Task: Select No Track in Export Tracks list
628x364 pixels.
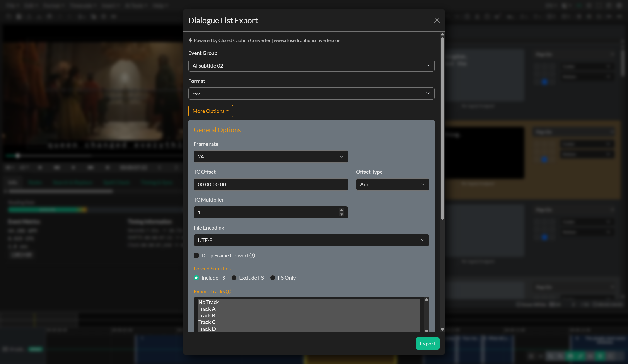Action: click(309, 302)
